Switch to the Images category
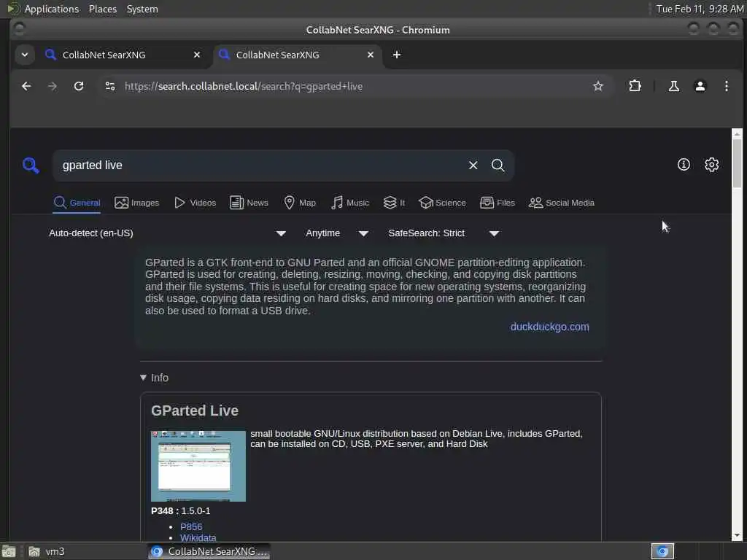The width and height of the screenshot is (747, 560). (136, 203)
